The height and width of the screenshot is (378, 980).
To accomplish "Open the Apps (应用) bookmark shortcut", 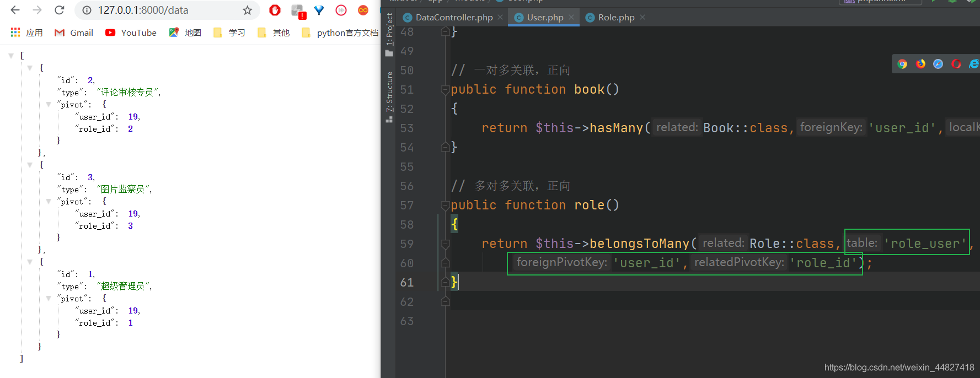I will [26, 33].
